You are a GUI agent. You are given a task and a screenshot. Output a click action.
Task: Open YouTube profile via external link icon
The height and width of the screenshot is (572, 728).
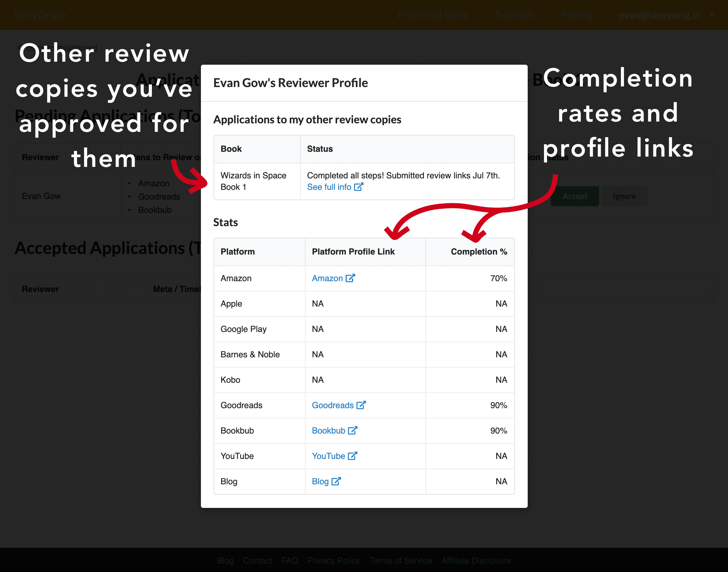pyautogui.click(x=352, y=456)
